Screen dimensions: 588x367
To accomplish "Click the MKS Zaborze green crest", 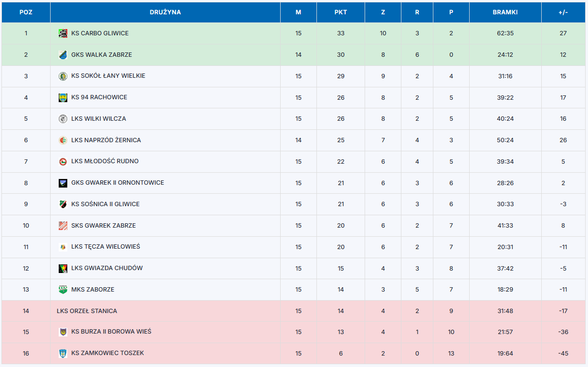I will click(63, 290).
